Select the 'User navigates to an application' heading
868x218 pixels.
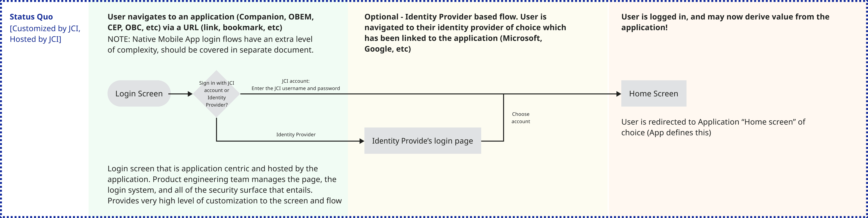point(211,22)
